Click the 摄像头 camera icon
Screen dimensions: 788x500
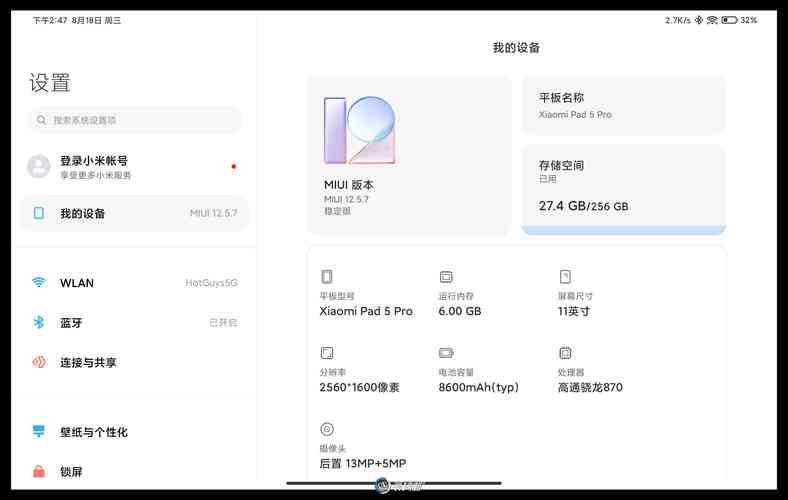coord(327,429)
